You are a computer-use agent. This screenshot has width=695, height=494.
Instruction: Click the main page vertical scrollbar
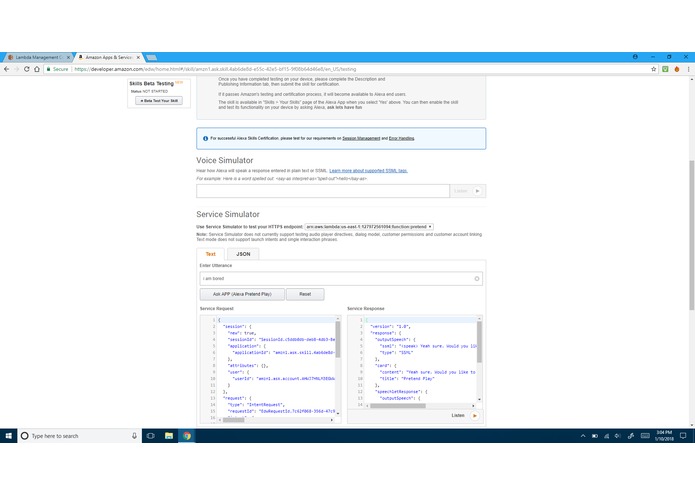point(691,235)
